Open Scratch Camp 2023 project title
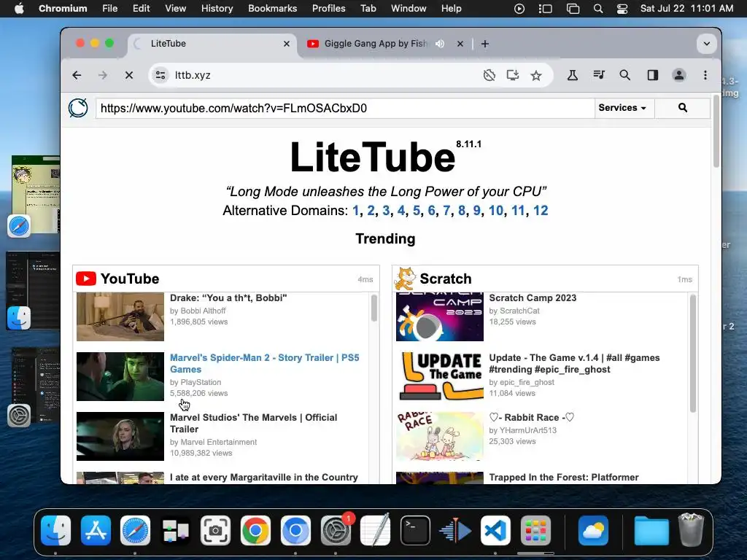This screenshot has height=560, width=747. pyautogui.click(x=533, y=298)
